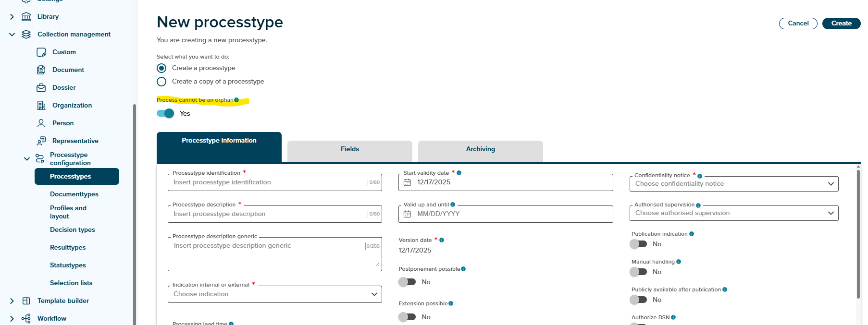
Task: Click the Representative icon in sidebar
Action: point(41,141)
